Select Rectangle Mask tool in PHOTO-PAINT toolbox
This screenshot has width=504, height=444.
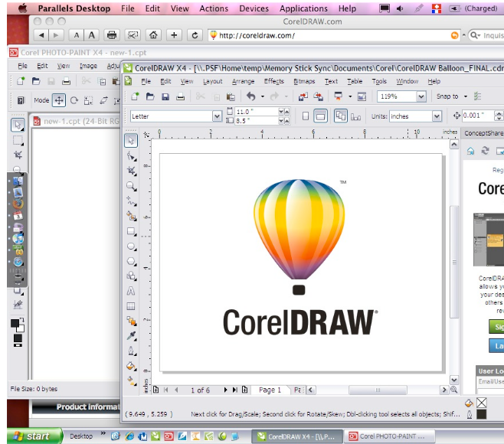(x=18, y=140)
